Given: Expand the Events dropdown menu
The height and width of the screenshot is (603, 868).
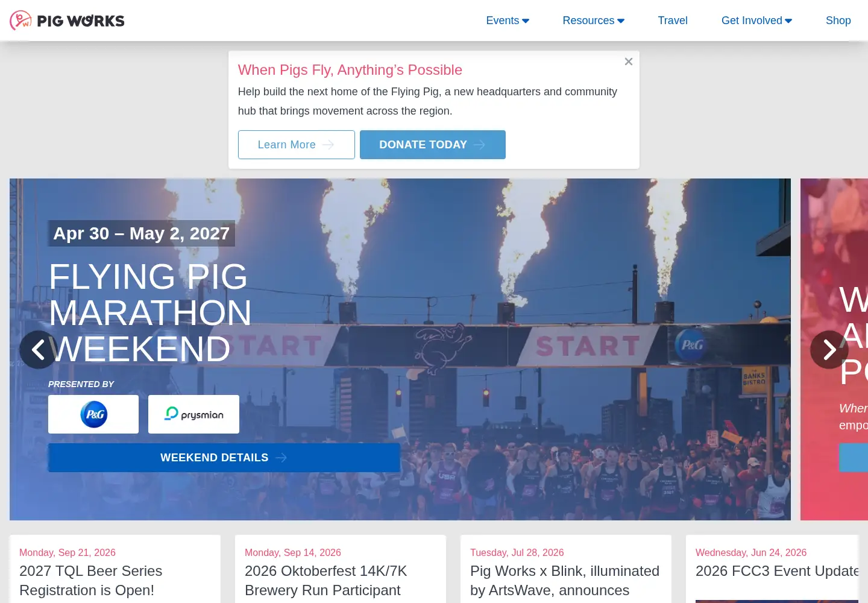Looking at the screenshot, I should click(x=508, y=21).
